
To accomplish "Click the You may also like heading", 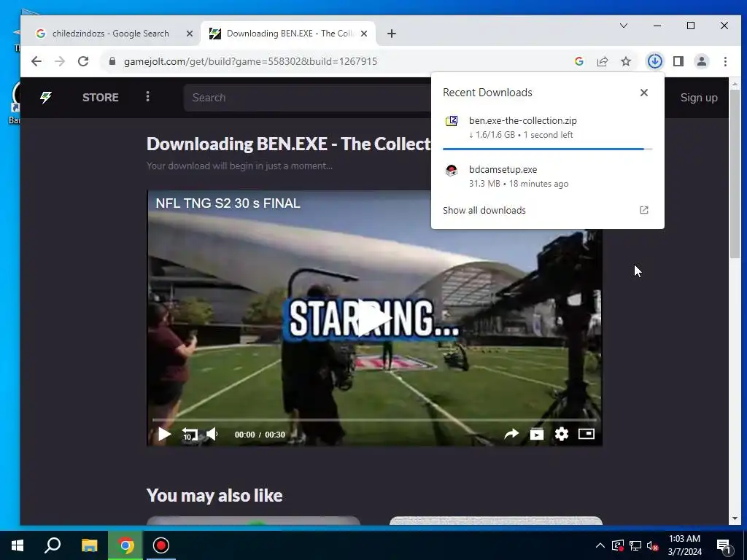I will (214, 495).
